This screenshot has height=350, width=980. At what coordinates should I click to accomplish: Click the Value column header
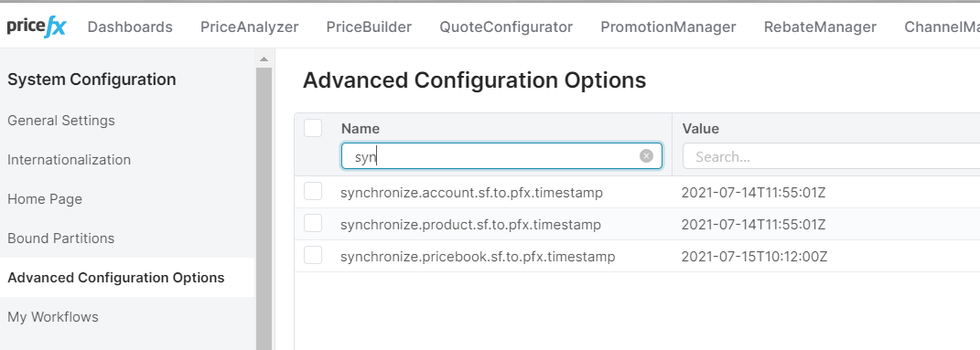coord(701,129)
